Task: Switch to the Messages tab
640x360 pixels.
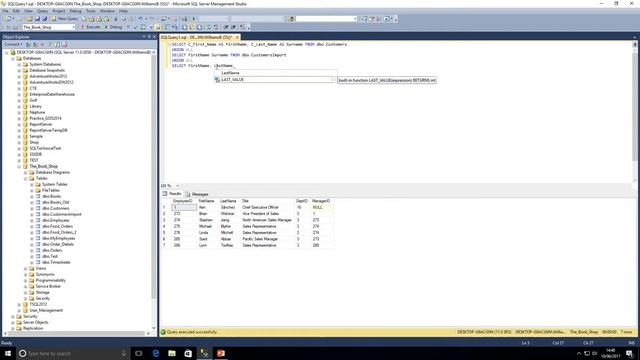Action: (197, 194)
